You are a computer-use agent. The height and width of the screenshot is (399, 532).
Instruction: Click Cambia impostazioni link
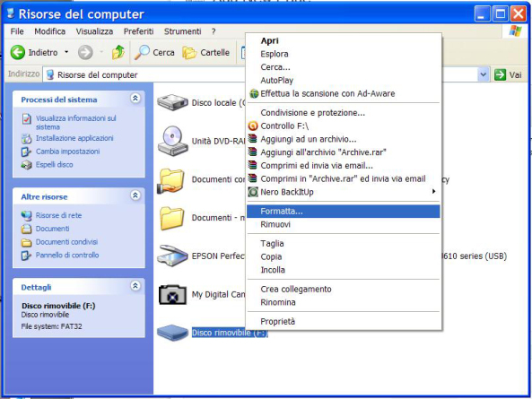pyautogui.click(x=68, y=152)
